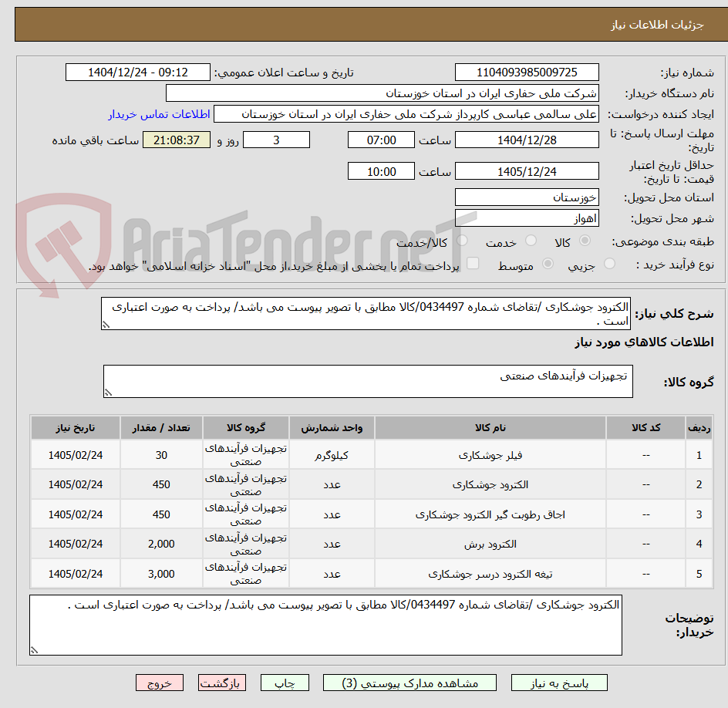Click item name الکترود جوشکاری in row 2
728x708 pixels.
[x=490, y=484]
